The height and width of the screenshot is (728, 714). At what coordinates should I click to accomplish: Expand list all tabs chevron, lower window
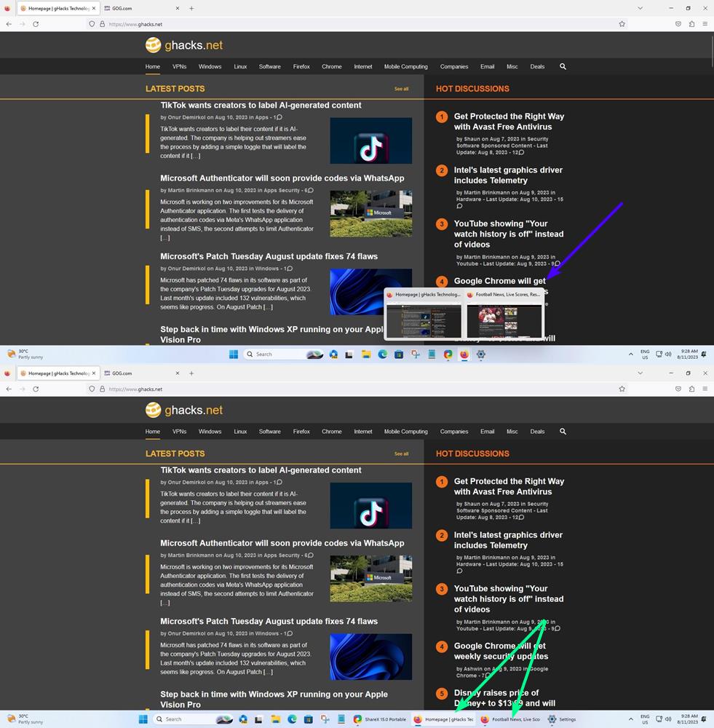(640, 373)
